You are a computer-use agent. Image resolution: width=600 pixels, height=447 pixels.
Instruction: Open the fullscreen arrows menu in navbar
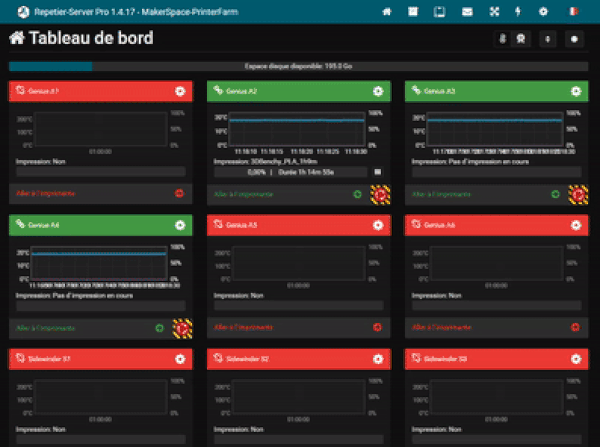coord(491,11)
